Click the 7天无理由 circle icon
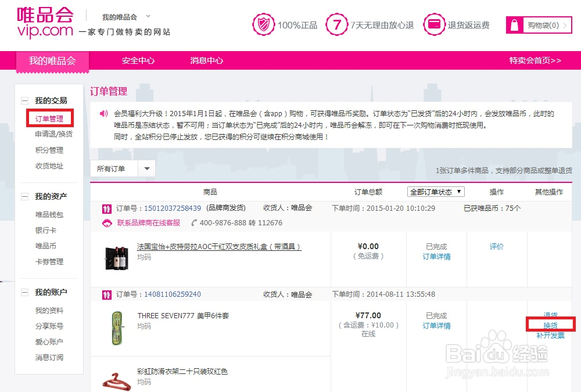 [x=336, y=24]
